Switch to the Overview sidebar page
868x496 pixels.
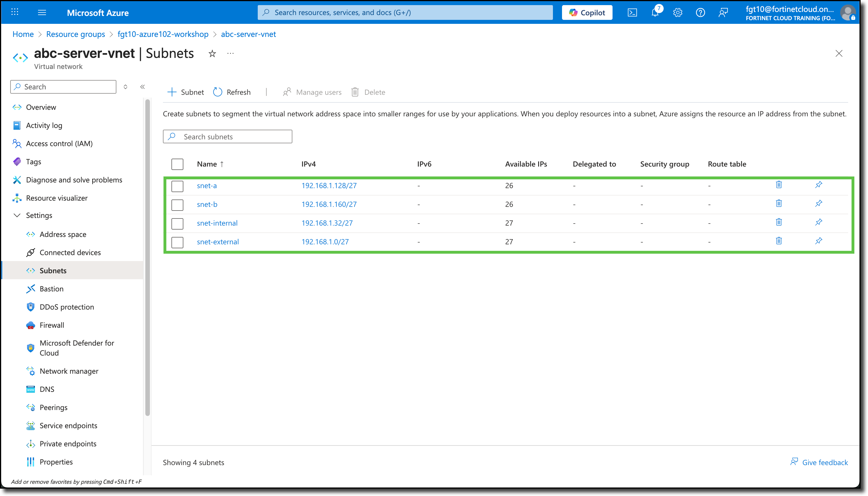click(41, 107)
